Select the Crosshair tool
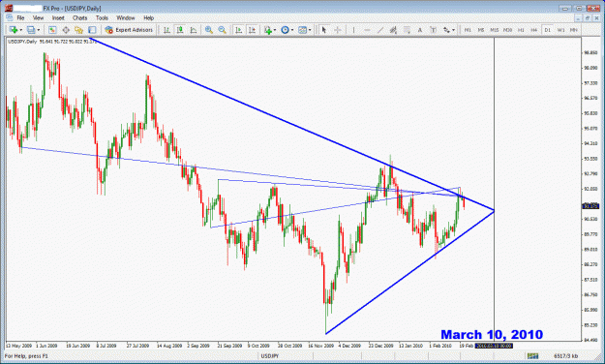Image resolution: width=605 pixels, height=364 pixels. 337,30
